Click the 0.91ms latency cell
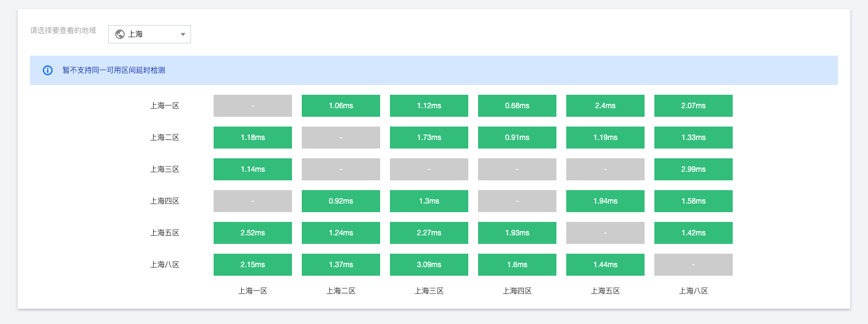The width and height of the screenshot is (868, 324). click(517, 138)
